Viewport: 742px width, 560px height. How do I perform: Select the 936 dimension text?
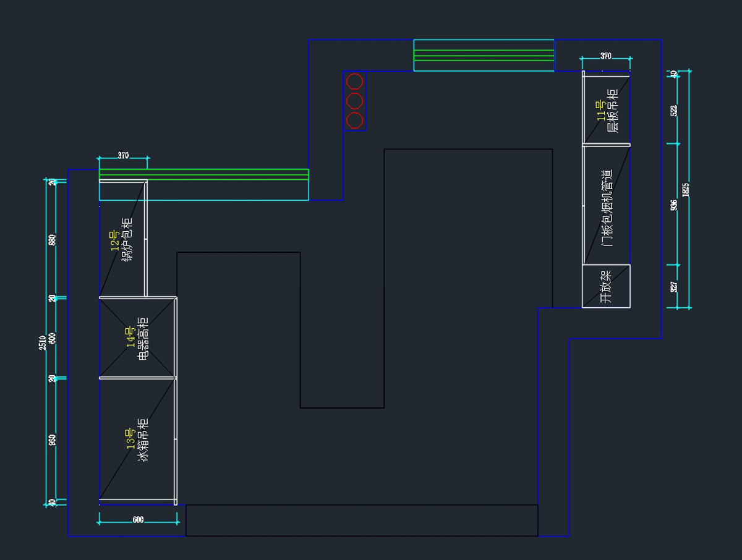(x=674, y=205)
